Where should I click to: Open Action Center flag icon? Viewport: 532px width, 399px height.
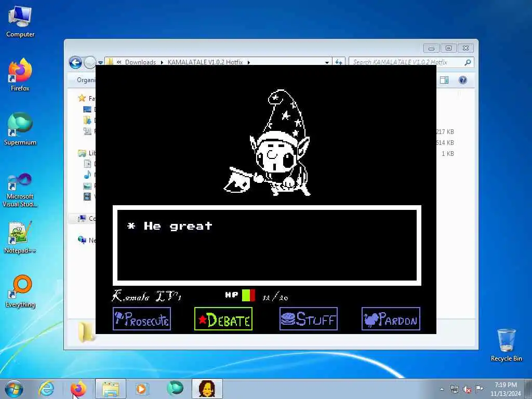point(479,389)
